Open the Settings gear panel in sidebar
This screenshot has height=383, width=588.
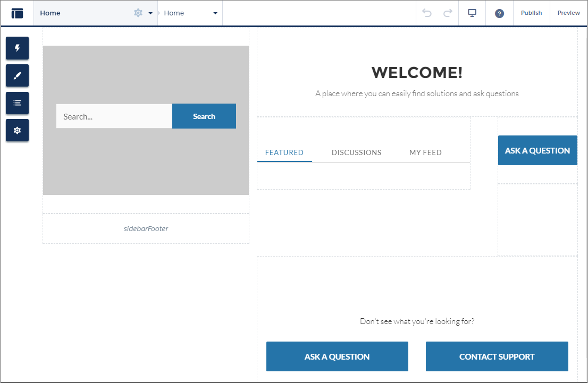17,130
